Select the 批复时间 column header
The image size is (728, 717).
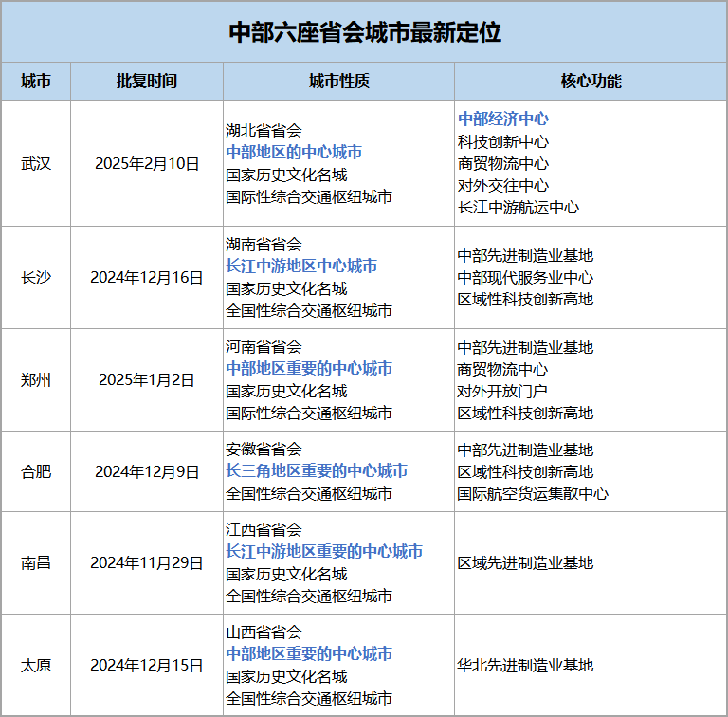point(147,82)
